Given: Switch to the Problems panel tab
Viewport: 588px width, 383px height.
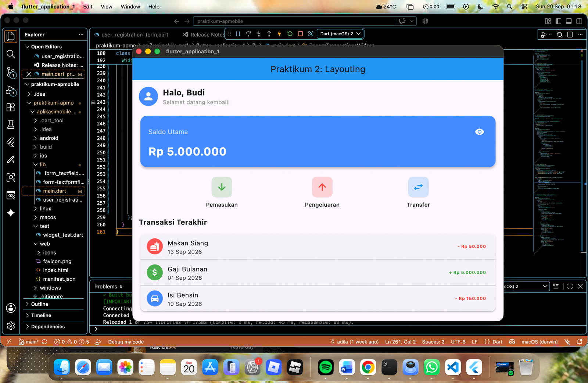Looking at the screenshot, I should [x=105, y=287].
